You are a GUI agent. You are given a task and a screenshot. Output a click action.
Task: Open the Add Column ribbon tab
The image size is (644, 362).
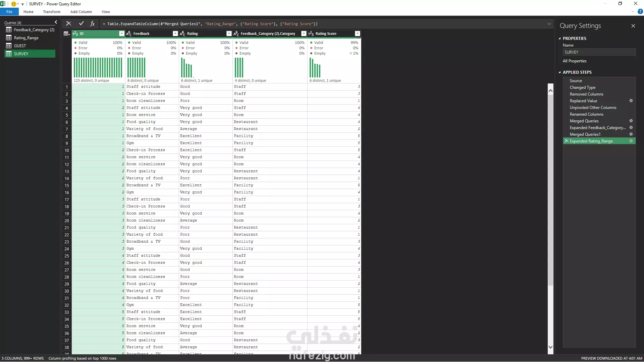pos(81,12)
